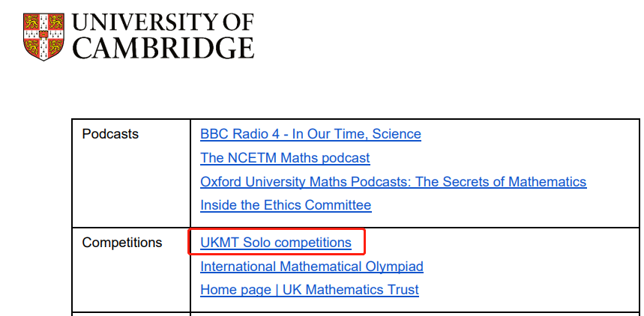644x316 pixels.
Task: Click the closed book at the crest's center
Action: [43, 34]
